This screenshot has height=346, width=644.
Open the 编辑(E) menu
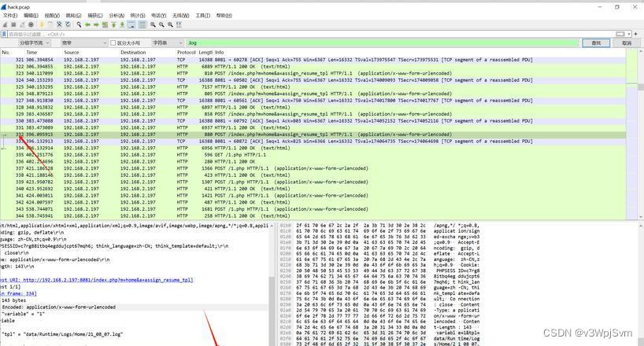click(x=31, y=15)
